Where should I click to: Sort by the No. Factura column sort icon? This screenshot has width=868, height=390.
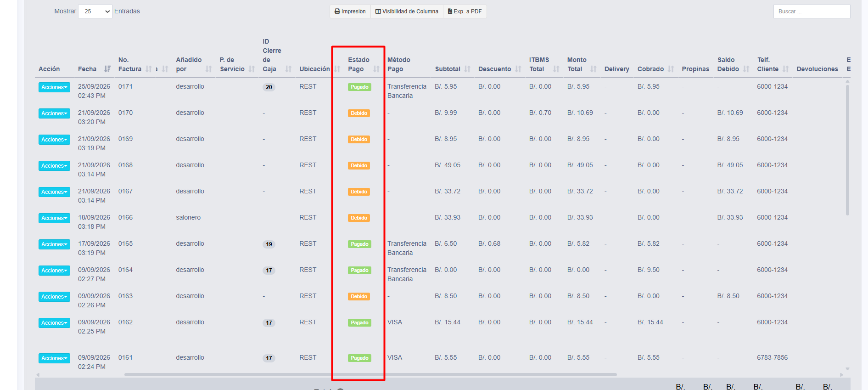pyautogui.click(x=148, y=69)
